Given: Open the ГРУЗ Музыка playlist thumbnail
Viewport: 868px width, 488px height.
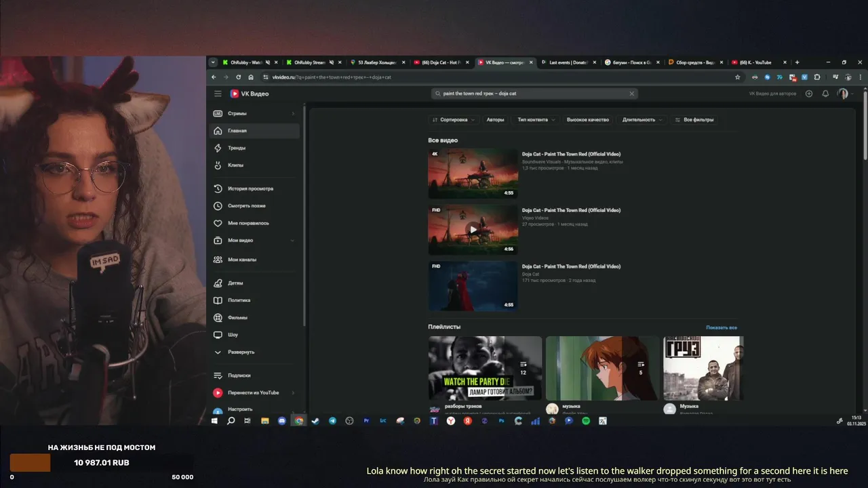Looking at the screenshot, I should click(703, 368).
